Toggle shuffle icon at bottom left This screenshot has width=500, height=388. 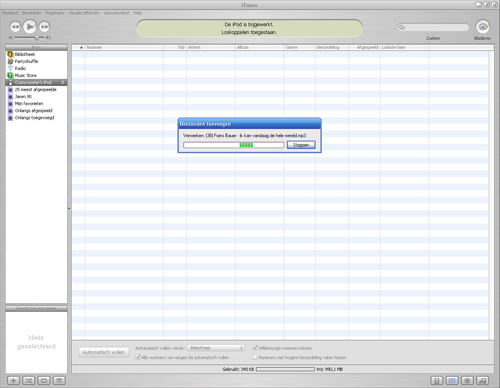(x=28, y=380)
